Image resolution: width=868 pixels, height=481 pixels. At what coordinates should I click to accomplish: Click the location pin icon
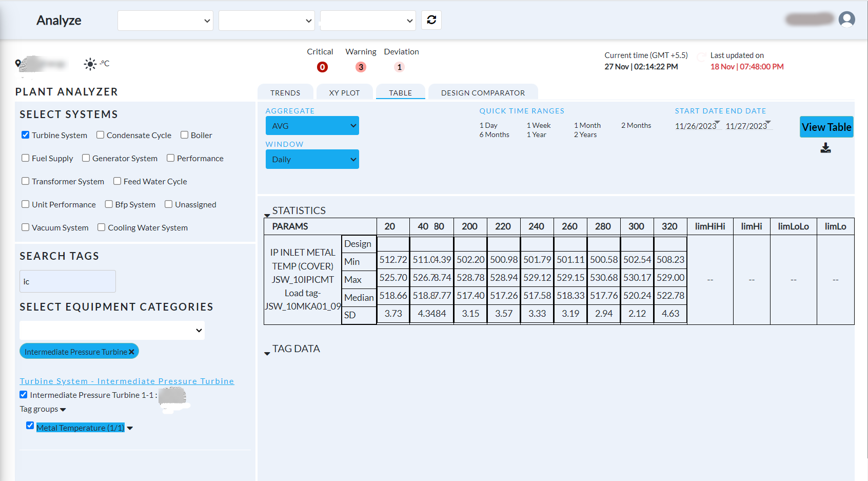[18, 64]
